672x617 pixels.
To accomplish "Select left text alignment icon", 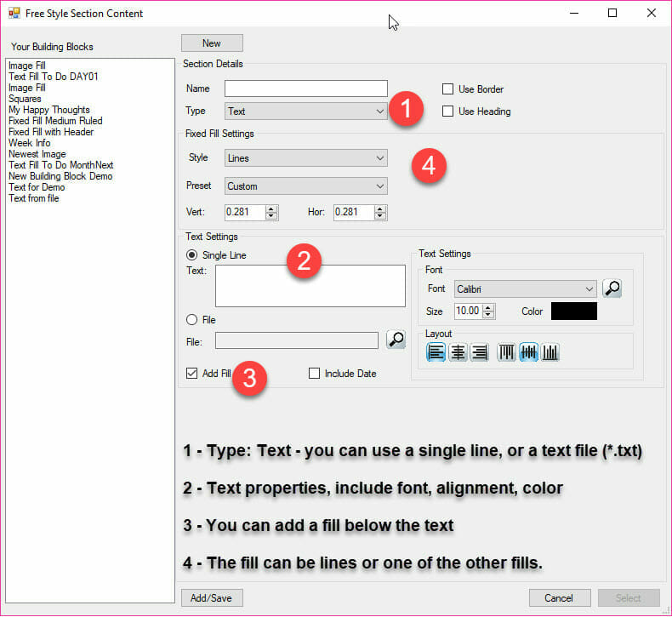I will tap(436, 352).
